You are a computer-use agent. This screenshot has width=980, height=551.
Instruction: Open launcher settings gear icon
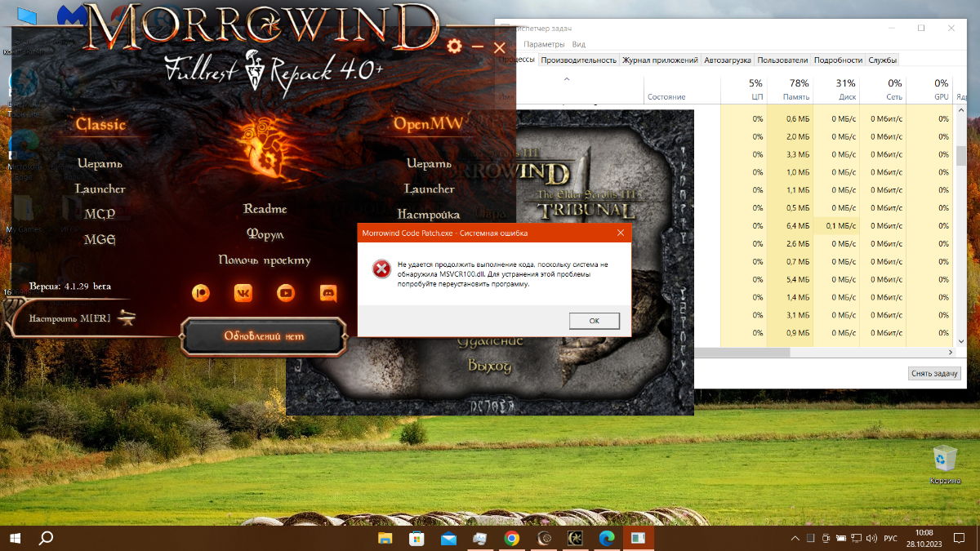[455, 47]
